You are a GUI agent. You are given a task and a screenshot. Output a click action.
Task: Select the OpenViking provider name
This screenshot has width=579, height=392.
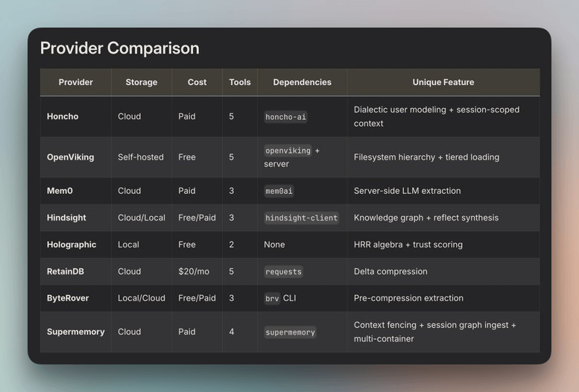click(x=70, y=157)
